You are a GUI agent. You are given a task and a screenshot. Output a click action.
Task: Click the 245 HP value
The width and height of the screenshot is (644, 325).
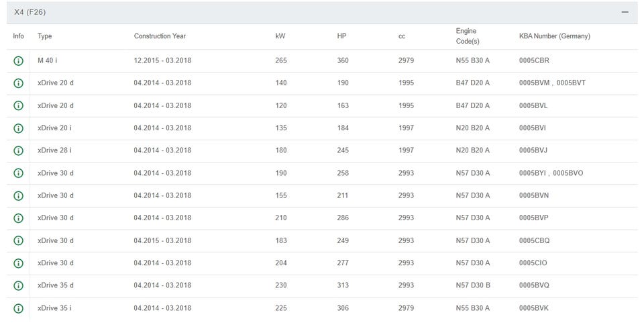(x=343, y=150)
